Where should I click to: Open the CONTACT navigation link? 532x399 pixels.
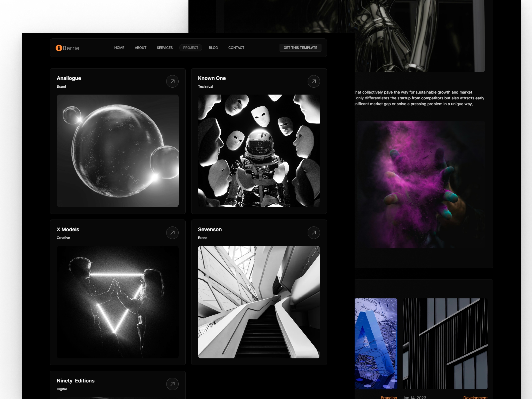point(236,48)
